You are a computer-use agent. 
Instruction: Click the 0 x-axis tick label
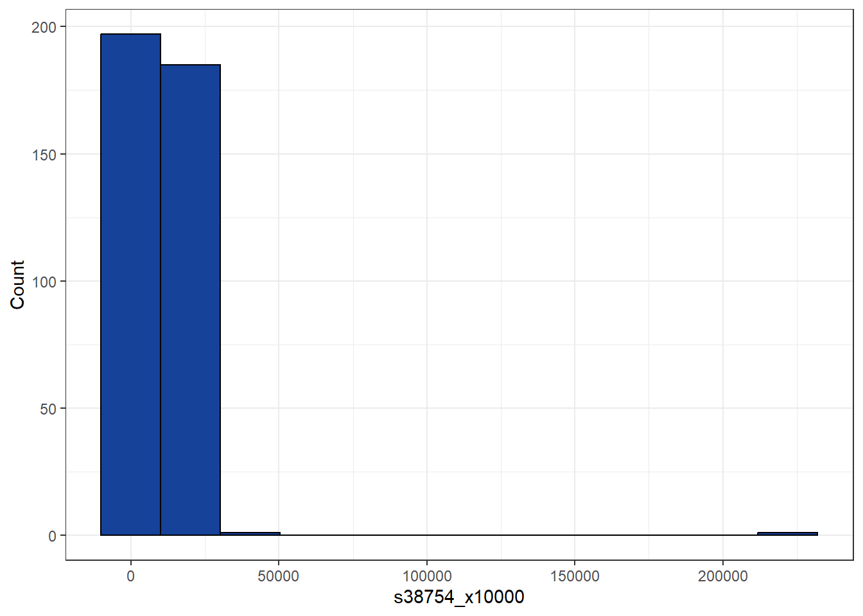[130, 576]
